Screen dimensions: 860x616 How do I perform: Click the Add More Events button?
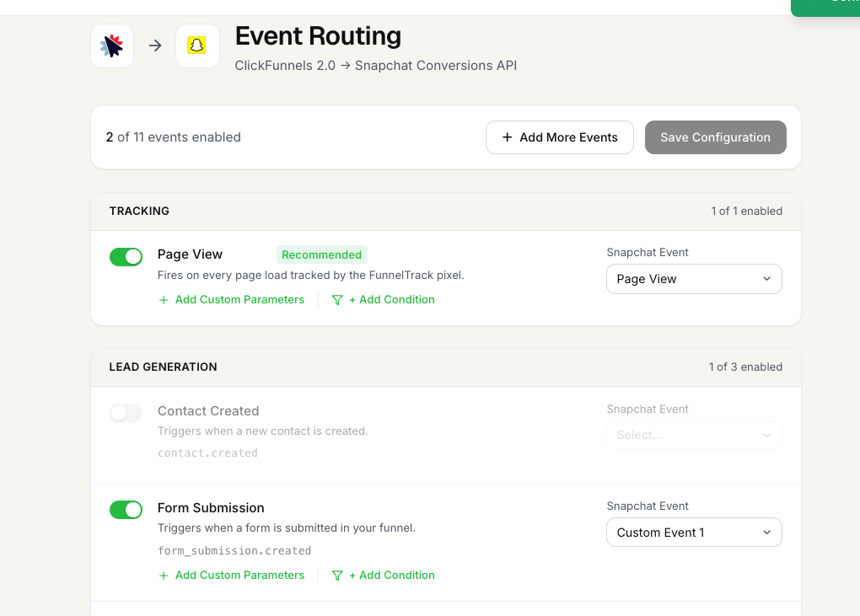(x=560, y=137)
